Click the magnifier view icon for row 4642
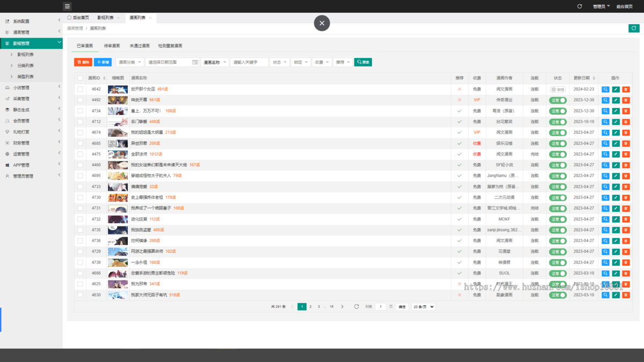The height and width of the screenshot is (362, 644). coord(605,90)
